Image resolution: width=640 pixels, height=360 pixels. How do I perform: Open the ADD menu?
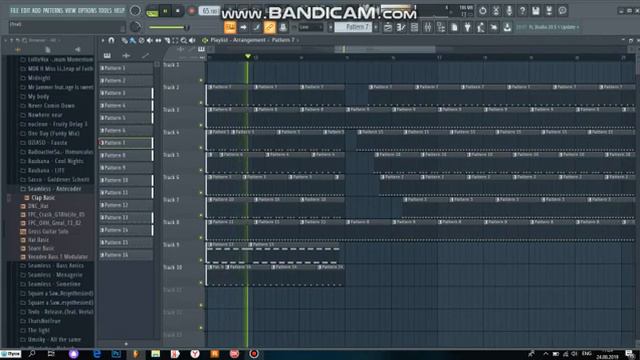click(36, 10)
